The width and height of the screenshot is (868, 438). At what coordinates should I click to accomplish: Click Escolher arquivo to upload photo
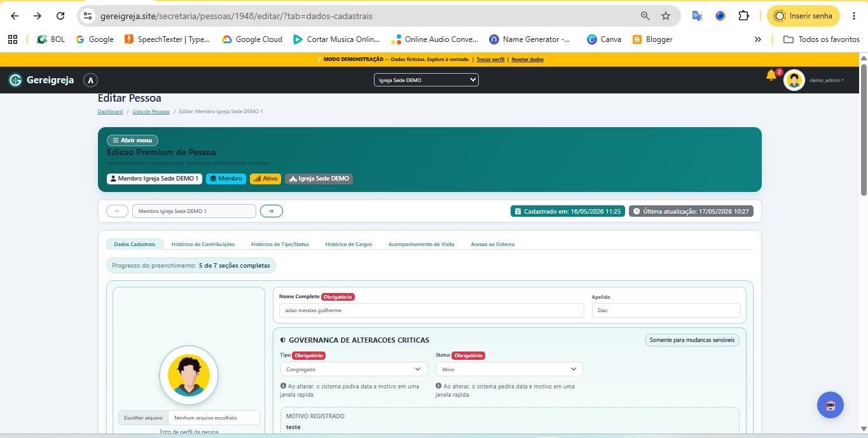click(x=143, y=418)
